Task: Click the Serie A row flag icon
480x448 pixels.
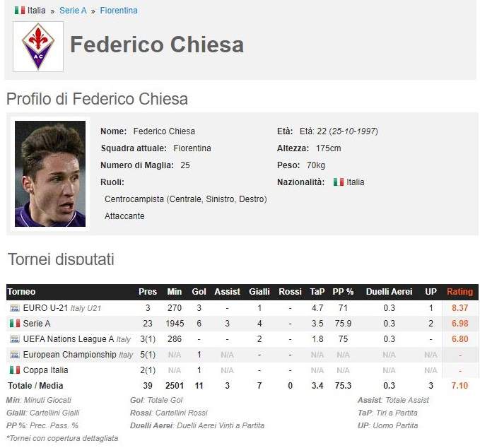Action: pyautogui.click(x=15, y=324)
